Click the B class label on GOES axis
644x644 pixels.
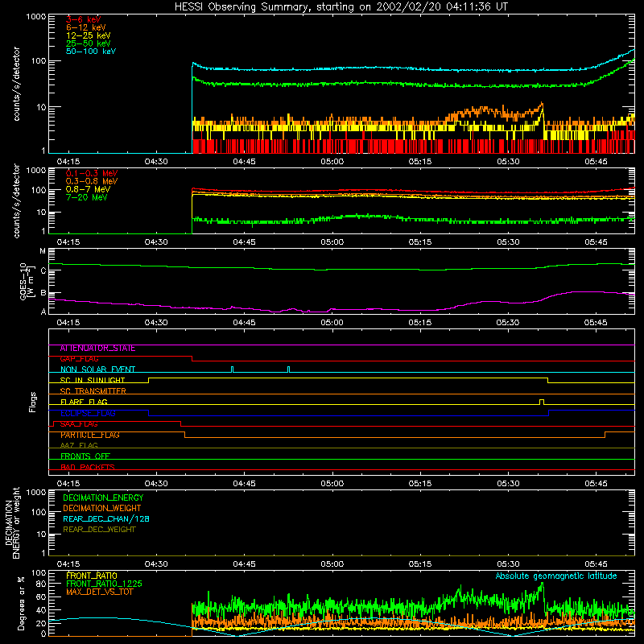(x=43, y=293)
